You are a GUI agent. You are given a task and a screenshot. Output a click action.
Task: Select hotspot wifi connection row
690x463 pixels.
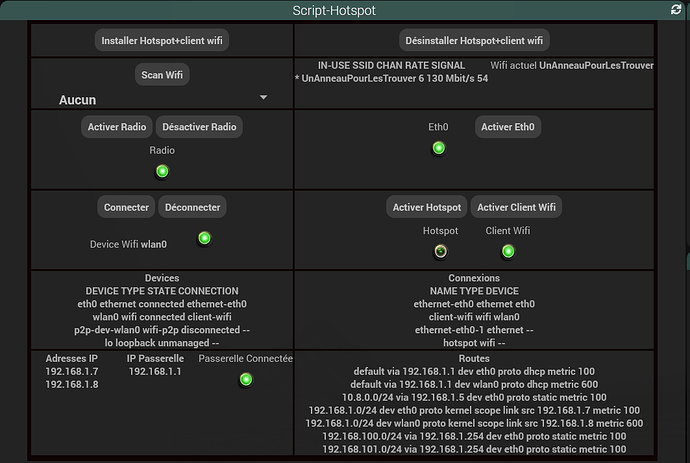tap(474, 343)
